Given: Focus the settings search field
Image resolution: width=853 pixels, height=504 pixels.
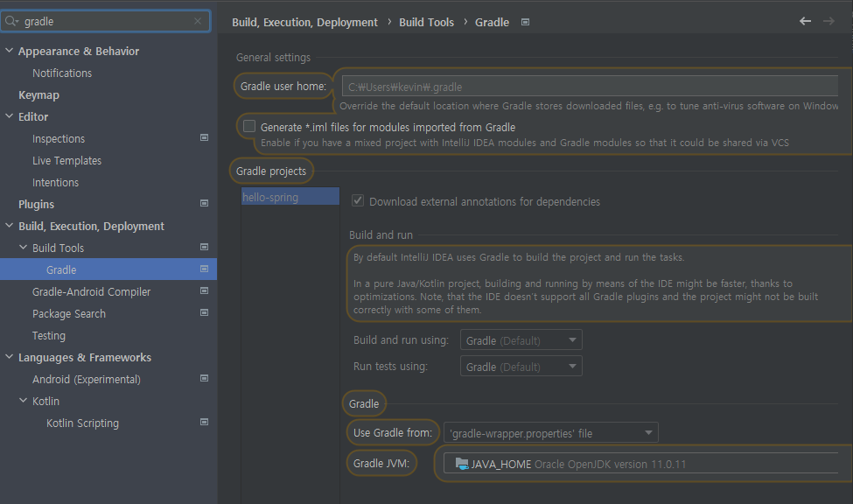Looking at the screenshot, I should [106, 21].
